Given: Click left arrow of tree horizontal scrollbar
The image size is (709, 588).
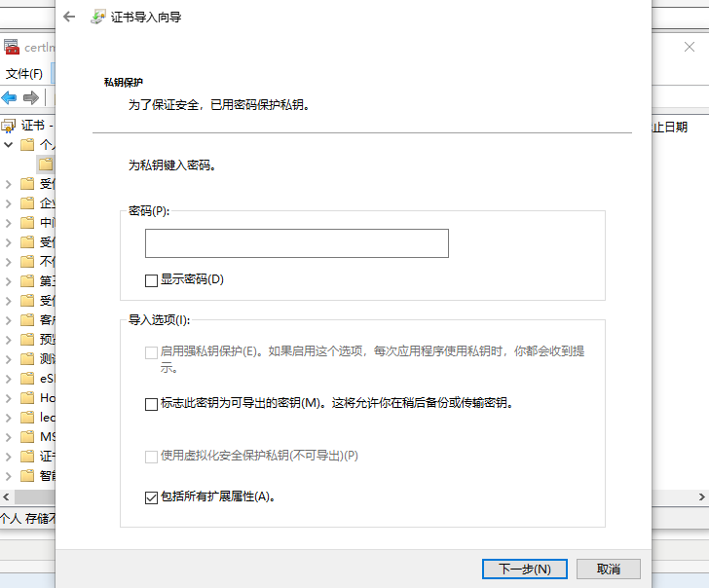Looking at the screenshot, I should 6,497.
